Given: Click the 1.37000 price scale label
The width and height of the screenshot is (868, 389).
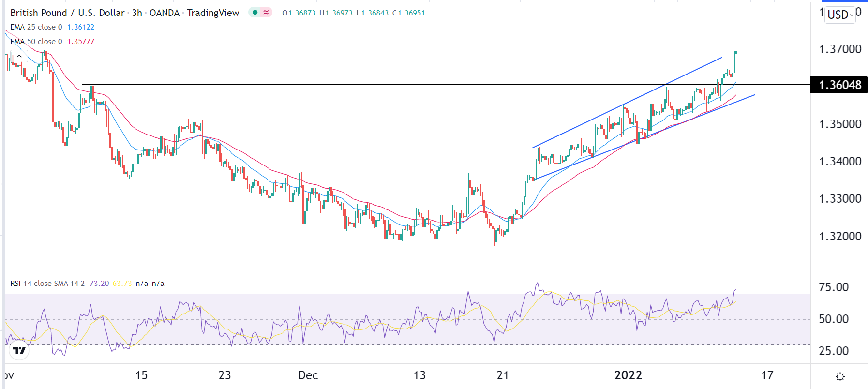Looking at the screenshot, I should 839,49.
